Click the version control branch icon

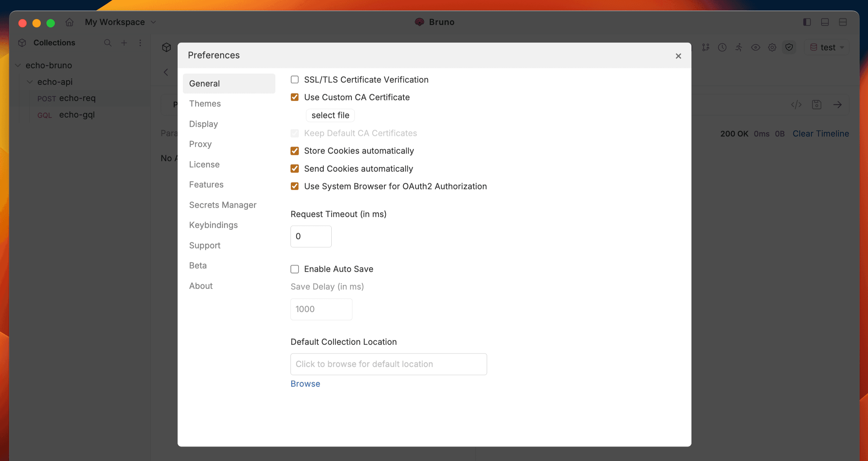tap(706, 48)
